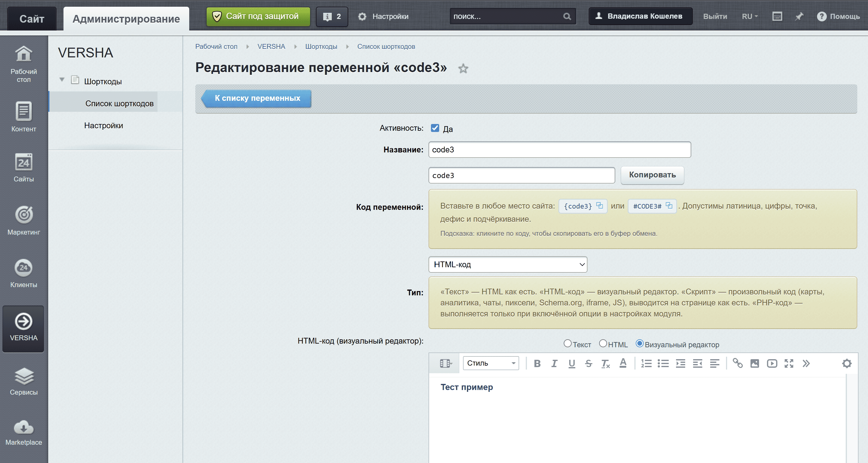The image size is (868, 463).
Task: Copy the {code3} shortcode
Action: tap(583, 206)
